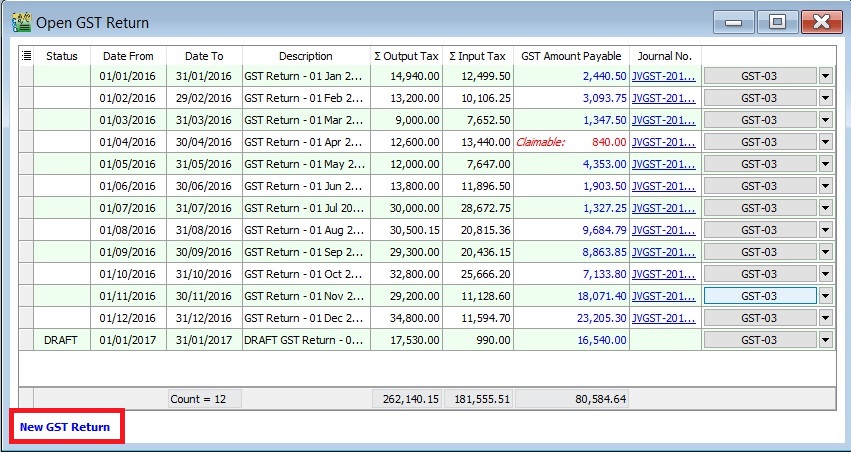Click the grid column chooser icon
Screen dimensions: 851x452
click(x=26, y=56)
